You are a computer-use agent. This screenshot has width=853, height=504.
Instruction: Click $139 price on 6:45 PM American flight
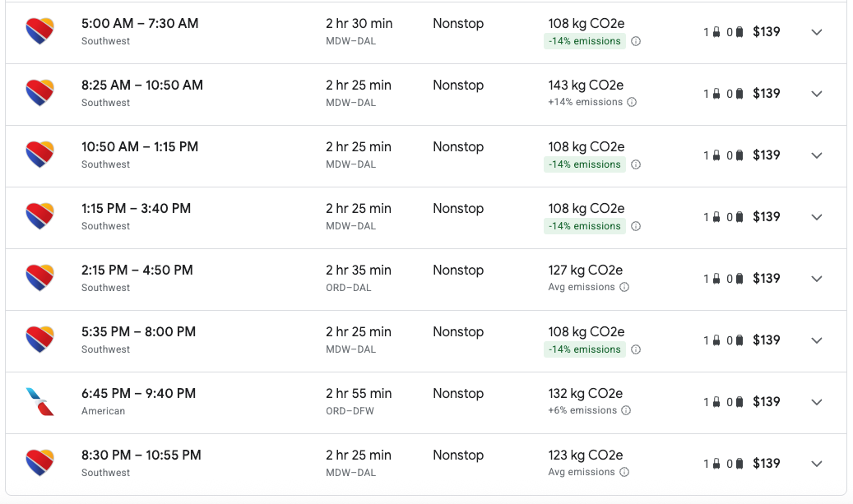[767, 402]
